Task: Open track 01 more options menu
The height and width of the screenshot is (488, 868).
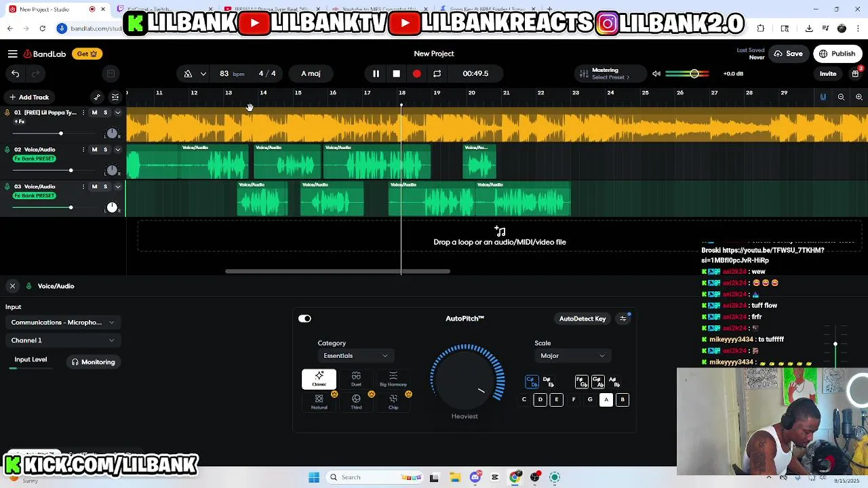Action: (83, 113)
